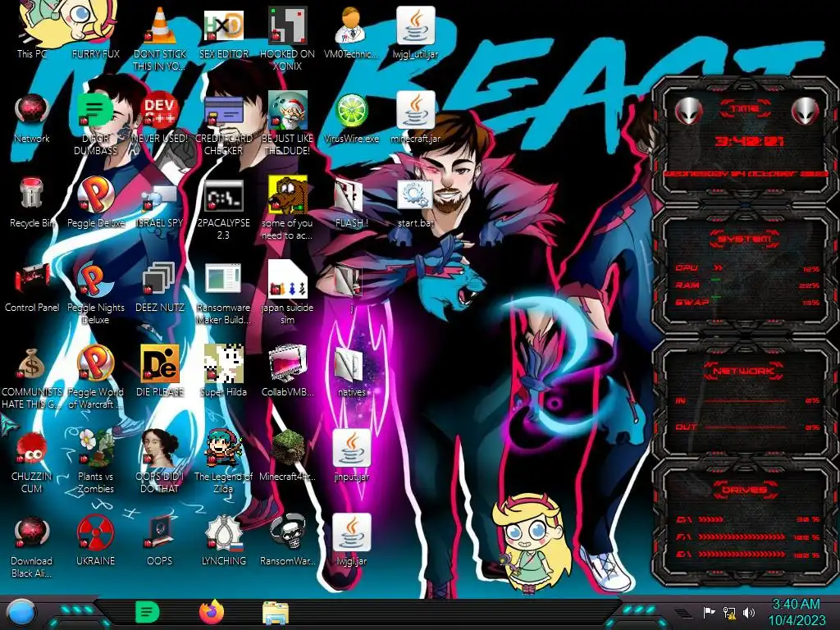This screenshot has width=840, height=630.
Task: Open the CollabVMB... shortcut
Action: [287, 363]
